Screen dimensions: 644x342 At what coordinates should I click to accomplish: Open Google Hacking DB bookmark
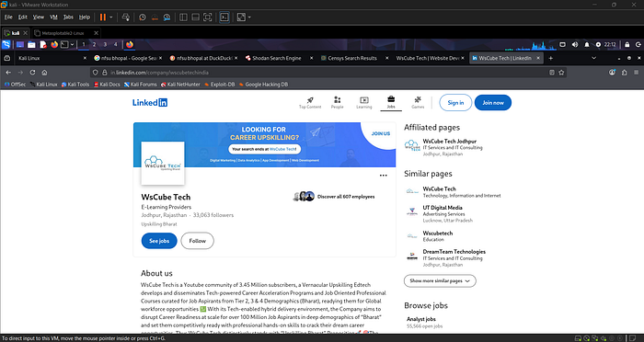(x=263, y=85)
